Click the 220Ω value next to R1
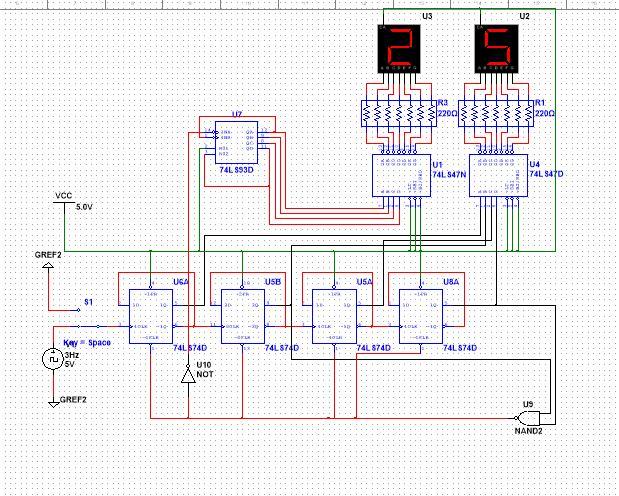619x496 pixels. (545, 113)
